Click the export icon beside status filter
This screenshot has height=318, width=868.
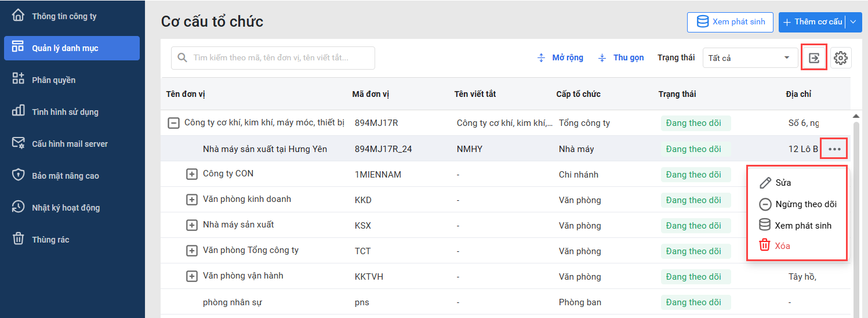pos(814,58)
